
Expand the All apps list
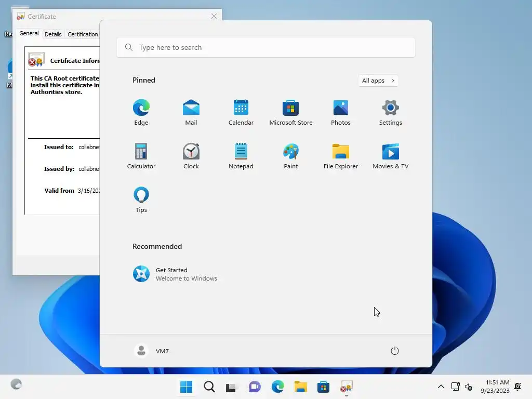click(x=378, y=81)
